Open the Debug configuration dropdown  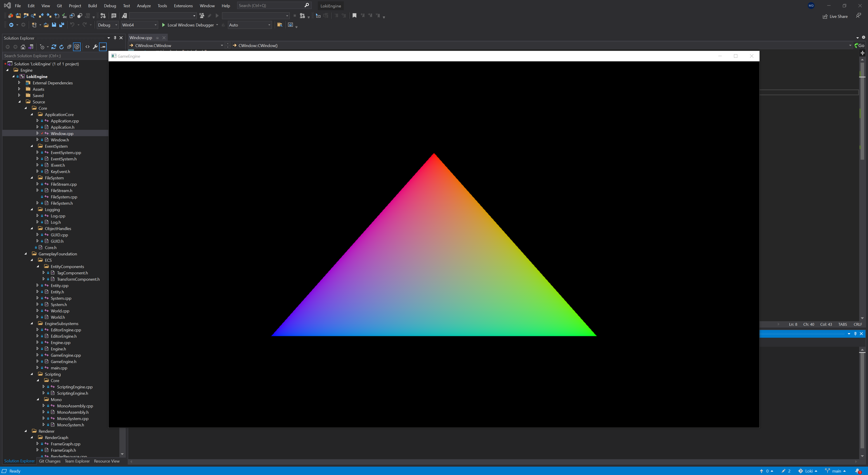coord(108,25)
